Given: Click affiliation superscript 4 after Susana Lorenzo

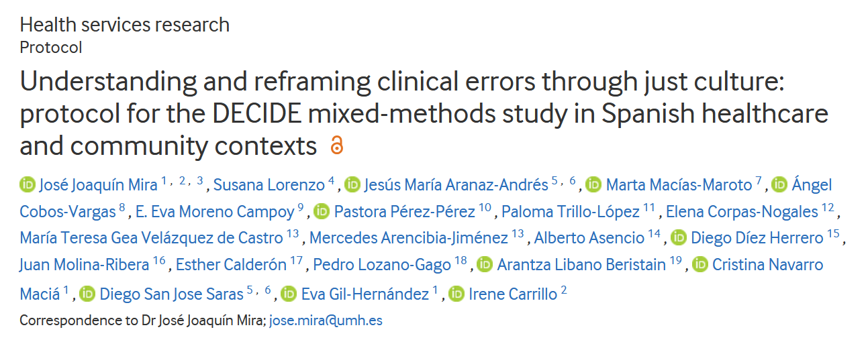Looking at the screenshot, I should 331,182.
